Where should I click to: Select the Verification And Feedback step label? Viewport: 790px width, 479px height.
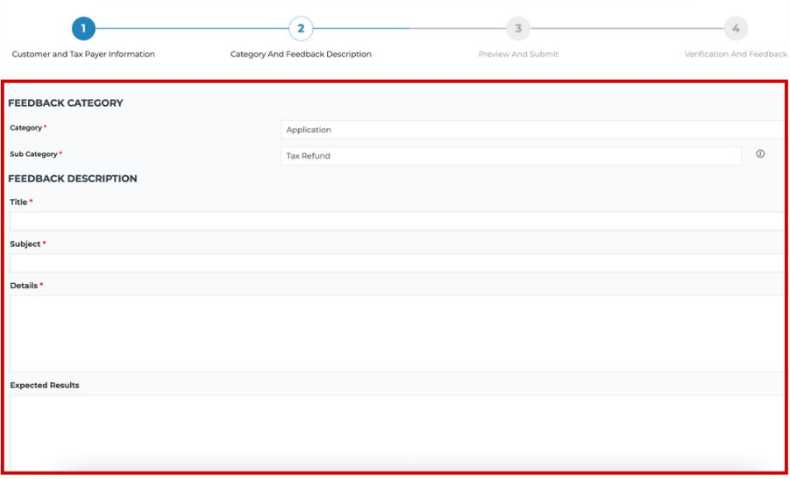point(735,54)
